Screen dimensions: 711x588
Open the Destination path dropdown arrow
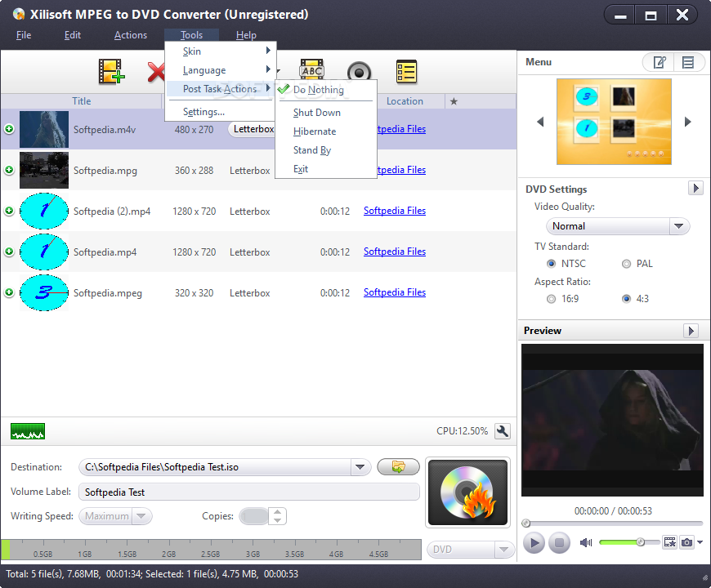(360, 466)
